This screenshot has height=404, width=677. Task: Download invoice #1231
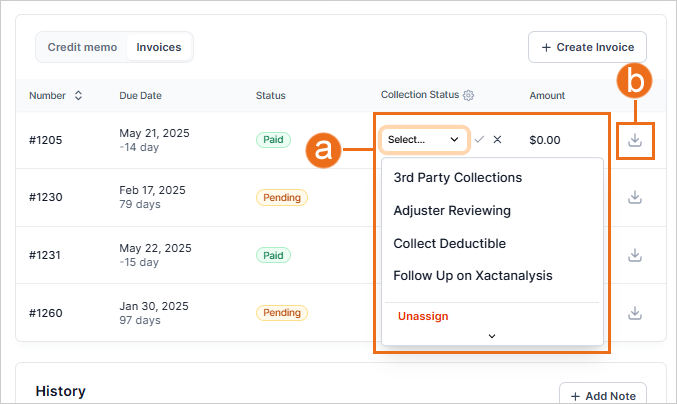[634, 255]
